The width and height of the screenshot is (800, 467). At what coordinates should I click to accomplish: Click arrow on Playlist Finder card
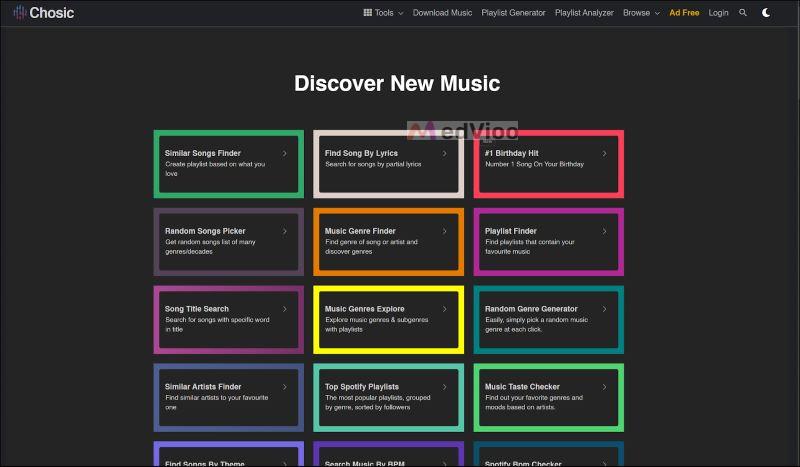pyautogui.click(x=605, y=231)
